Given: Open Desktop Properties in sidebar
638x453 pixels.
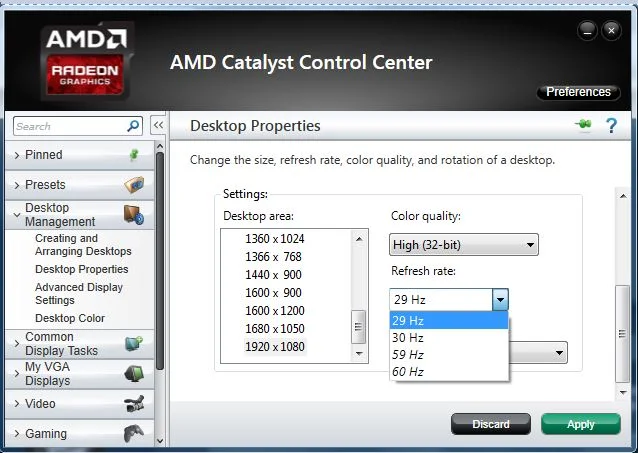Looking at the screenshot, I should [81, 269].
